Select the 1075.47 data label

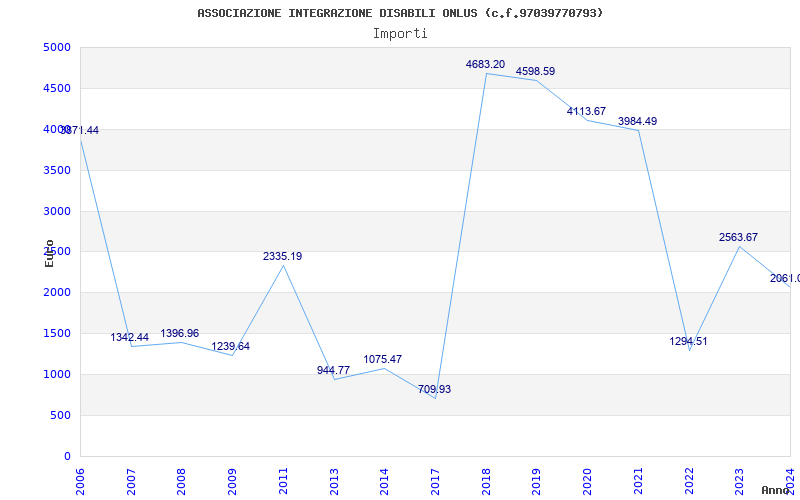[383, 359]
